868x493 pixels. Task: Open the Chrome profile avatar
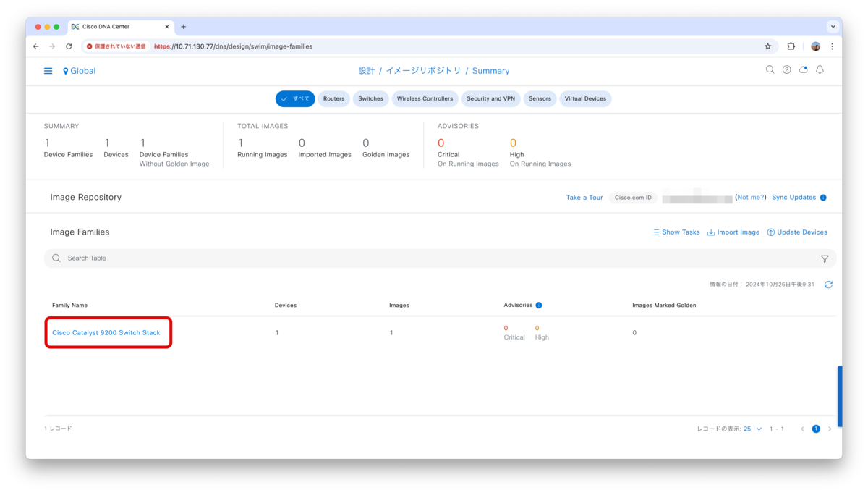(815, 46)
